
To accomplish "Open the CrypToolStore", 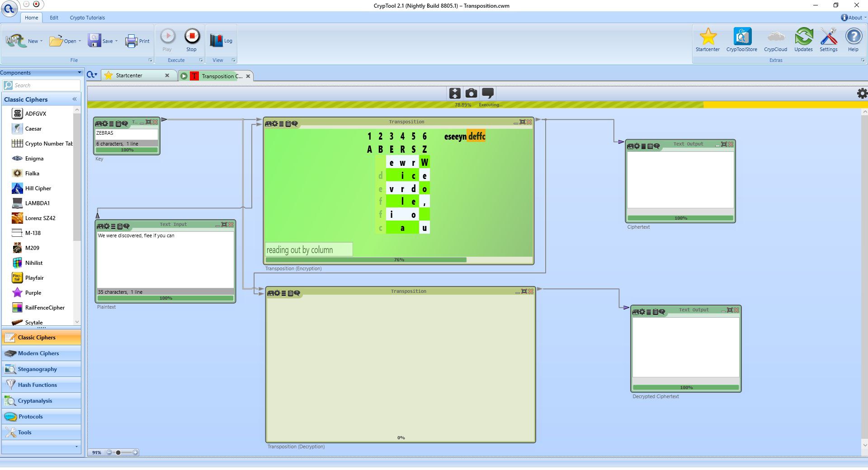I will pos(741,40).
